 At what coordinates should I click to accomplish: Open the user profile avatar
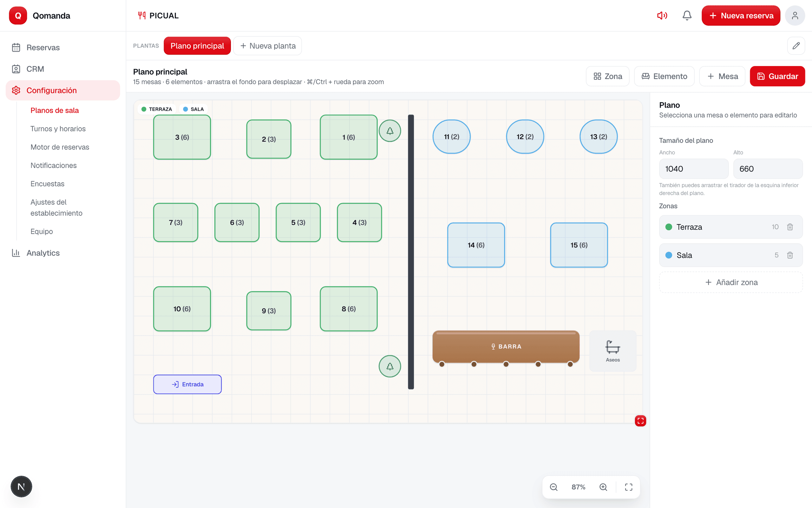pyautogui.click(x=795, y=16)
